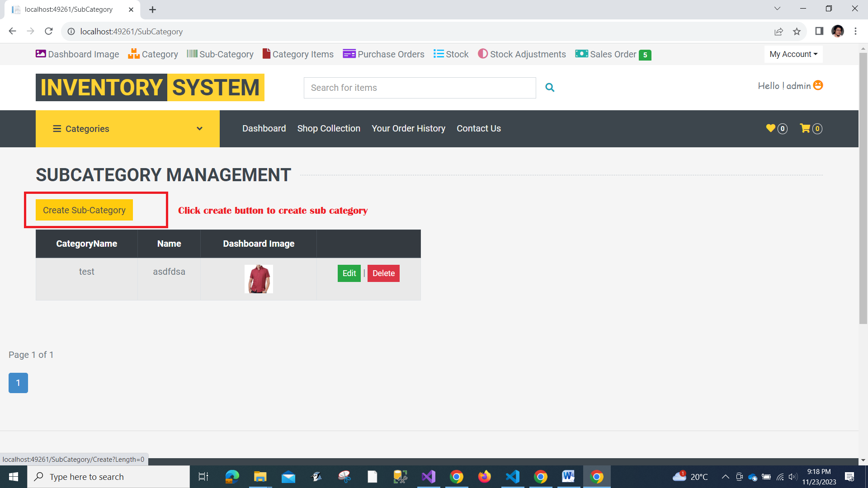Edit the asdfdsa subcategory
Screen dimensions: 868x488
pos(349,273)
